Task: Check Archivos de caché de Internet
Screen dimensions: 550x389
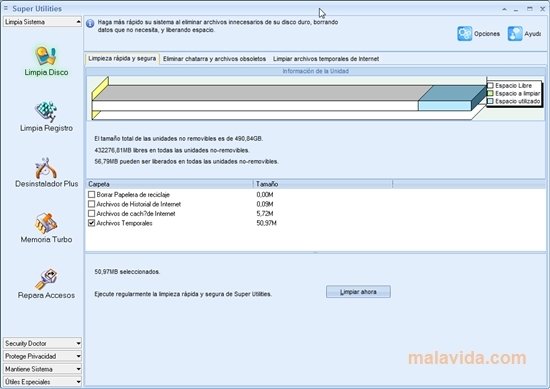Action: tap(92, 213)
